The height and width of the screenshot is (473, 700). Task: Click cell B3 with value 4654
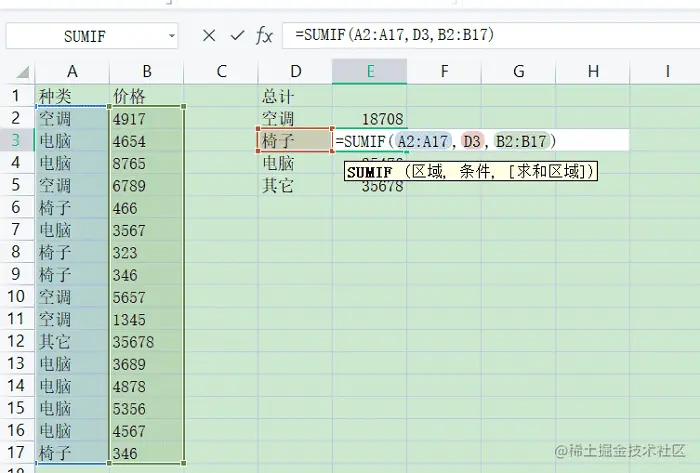point(146,141)
